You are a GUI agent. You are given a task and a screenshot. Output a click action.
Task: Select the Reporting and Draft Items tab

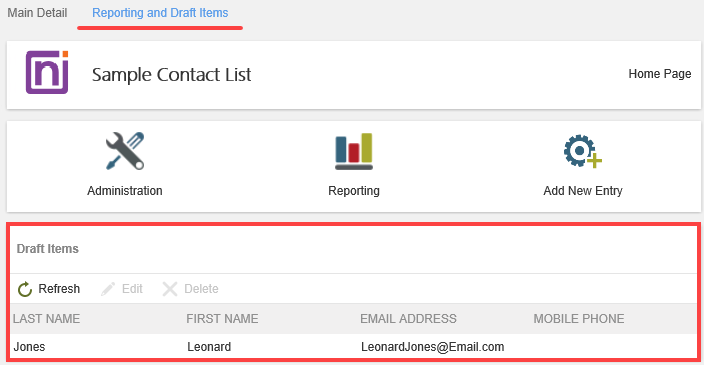pyautogui.click(x=160, y=13)
